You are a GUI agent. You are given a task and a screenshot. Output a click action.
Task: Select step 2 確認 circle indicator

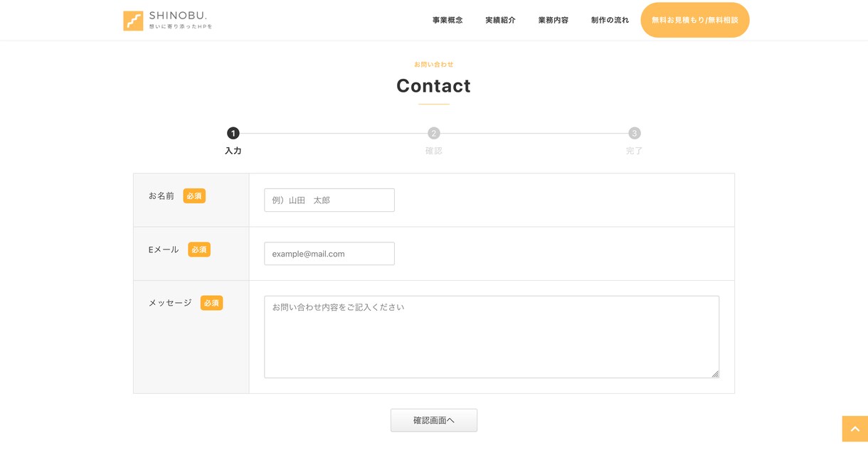point(434,133)
